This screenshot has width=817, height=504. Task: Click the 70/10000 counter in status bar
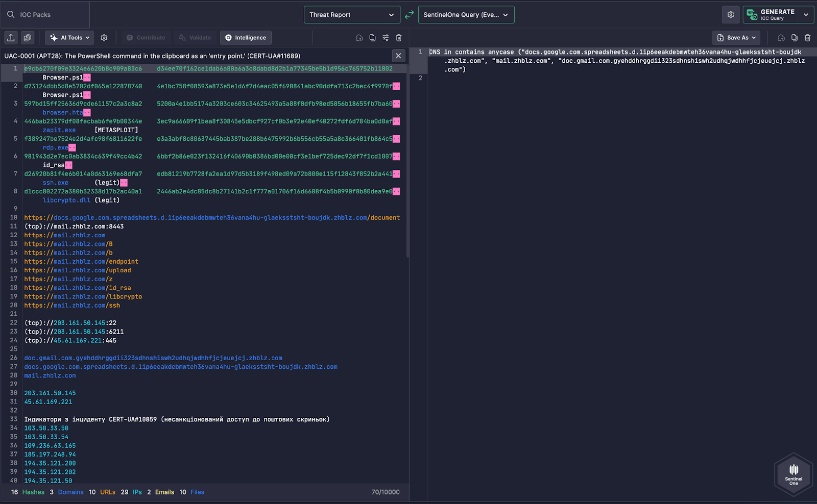pyautogui.click(x=386, y=492)
